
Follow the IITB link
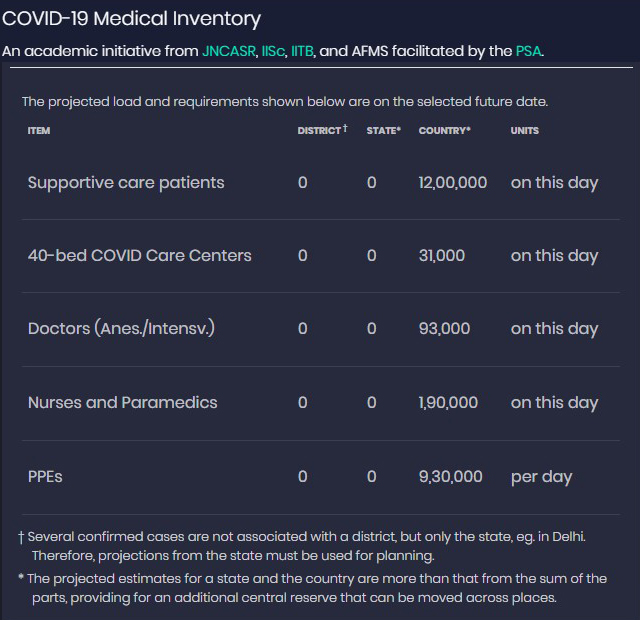coord(302,51)
